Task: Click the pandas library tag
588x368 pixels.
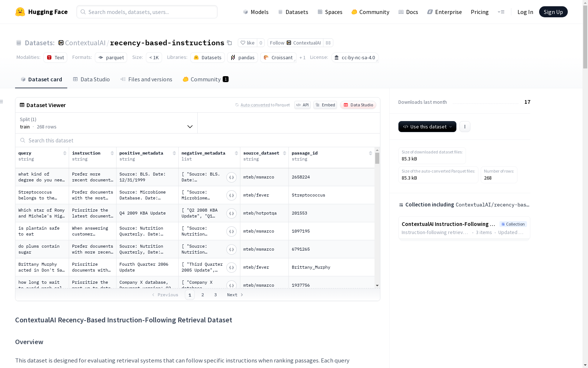Action: click(243, 57)
